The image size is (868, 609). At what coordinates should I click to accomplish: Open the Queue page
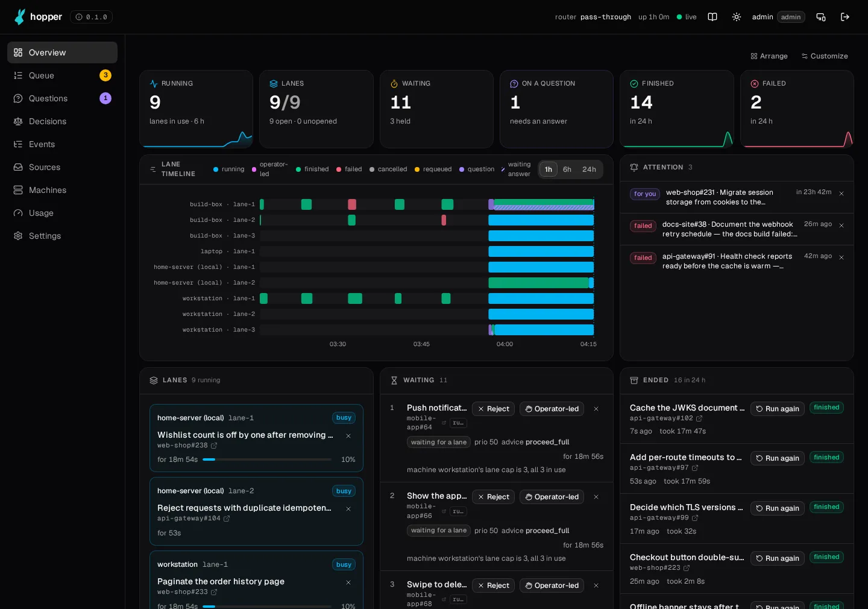62,75
